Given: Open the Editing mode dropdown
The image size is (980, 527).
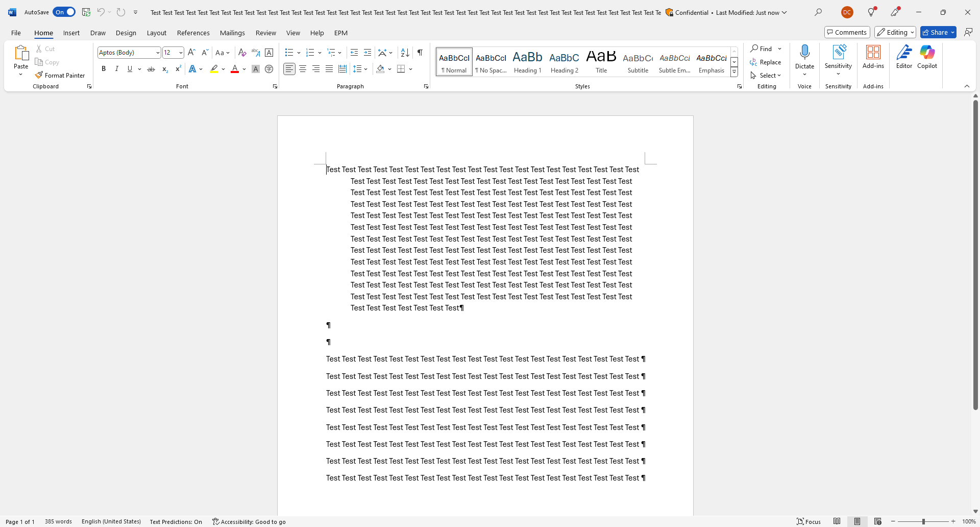Looking at the screenshot, I should tap(895, 32).
